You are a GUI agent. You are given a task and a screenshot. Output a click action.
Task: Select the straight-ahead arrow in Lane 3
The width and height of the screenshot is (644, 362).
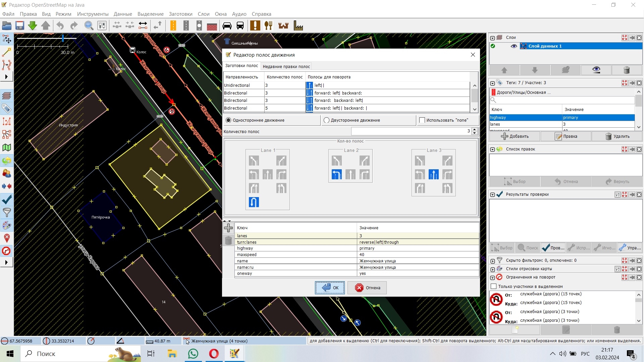click(433, 174)
